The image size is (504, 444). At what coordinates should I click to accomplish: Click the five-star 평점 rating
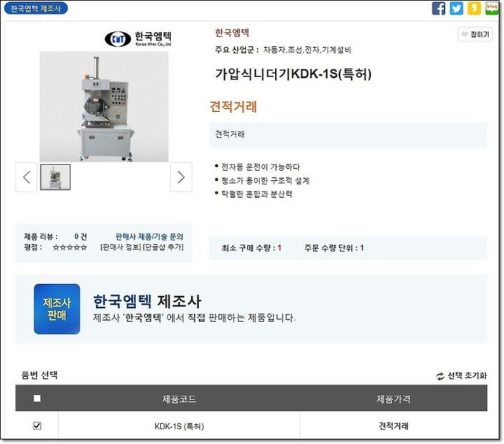click(70, 248)
